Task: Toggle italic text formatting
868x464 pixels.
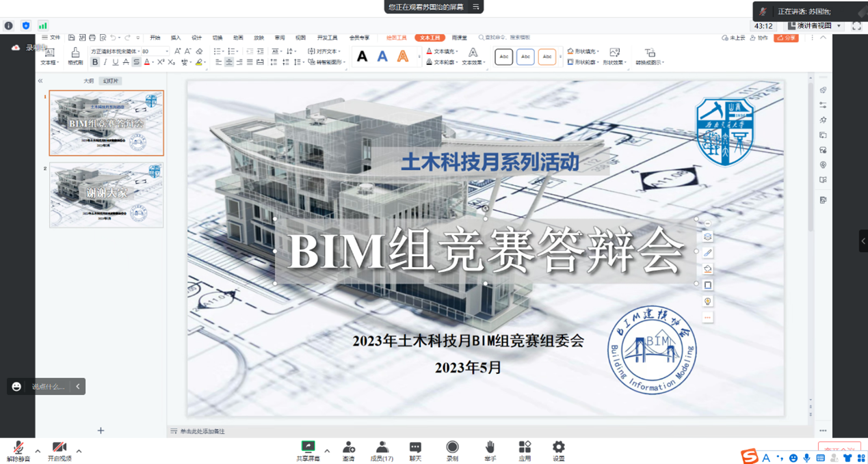Action: (x=105, y=62)
